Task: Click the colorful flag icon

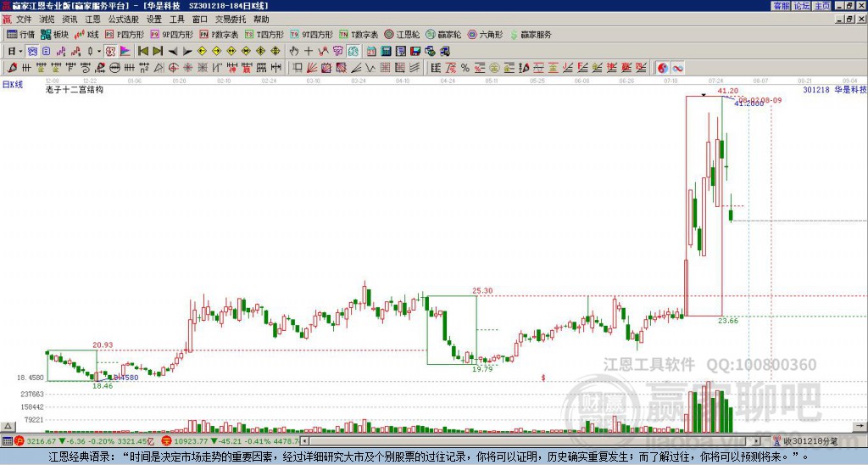Action: point(125,52)
